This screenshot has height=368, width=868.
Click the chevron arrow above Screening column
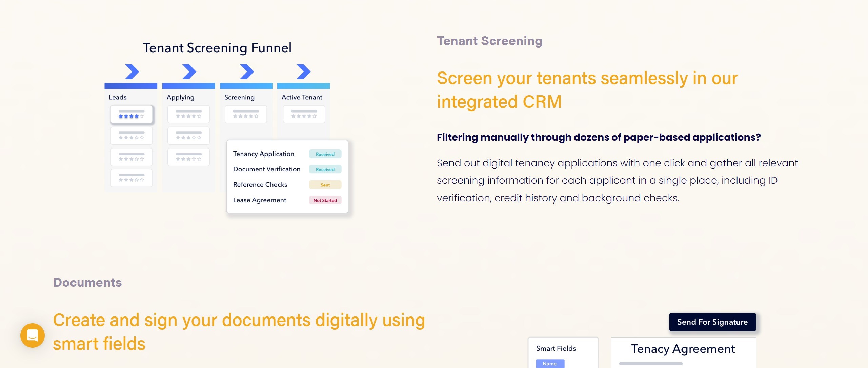pos(247,71)
